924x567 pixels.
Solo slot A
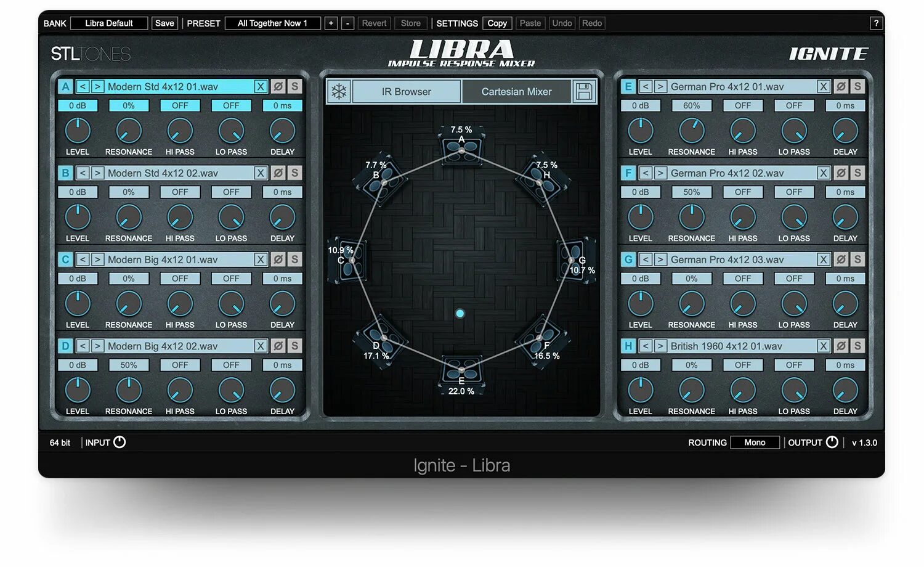click(x=294, y=87)
